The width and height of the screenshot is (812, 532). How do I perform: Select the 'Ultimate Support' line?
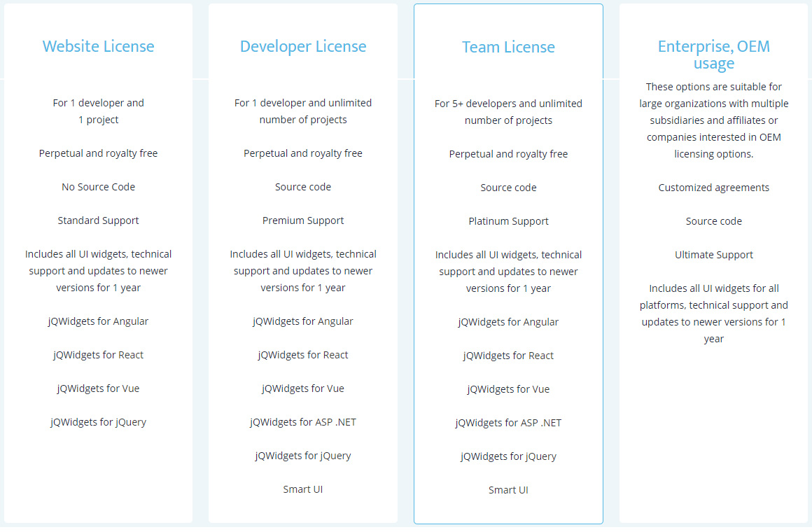pos(713,255)
